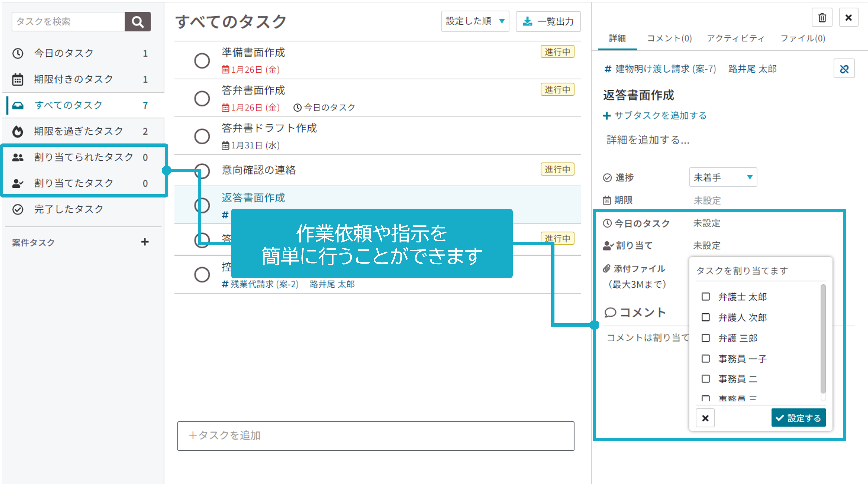
Task: Click the flame icon for 期限を過ぎたタスク
Action: (x=18, y=131)
